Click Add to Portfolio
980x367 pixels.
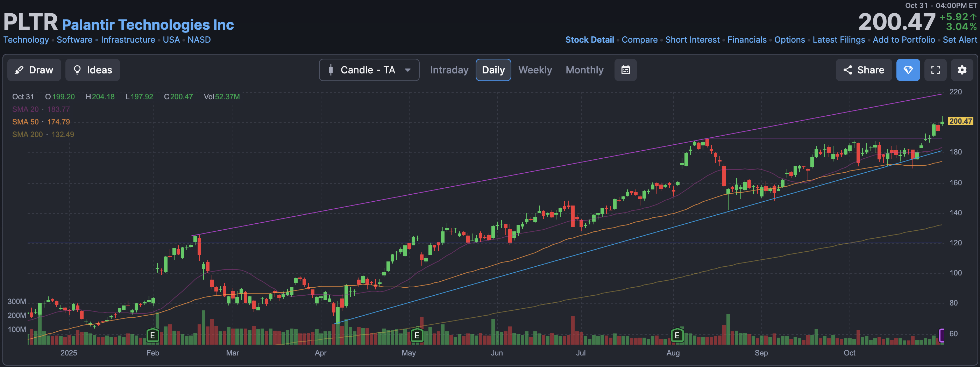coord(903,39)
